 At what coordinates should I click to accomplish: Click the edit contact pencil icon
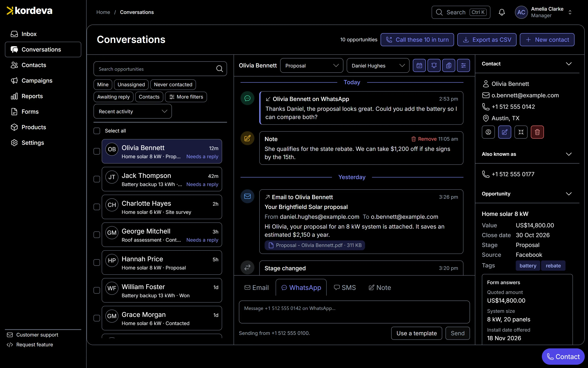pos(504,132)
